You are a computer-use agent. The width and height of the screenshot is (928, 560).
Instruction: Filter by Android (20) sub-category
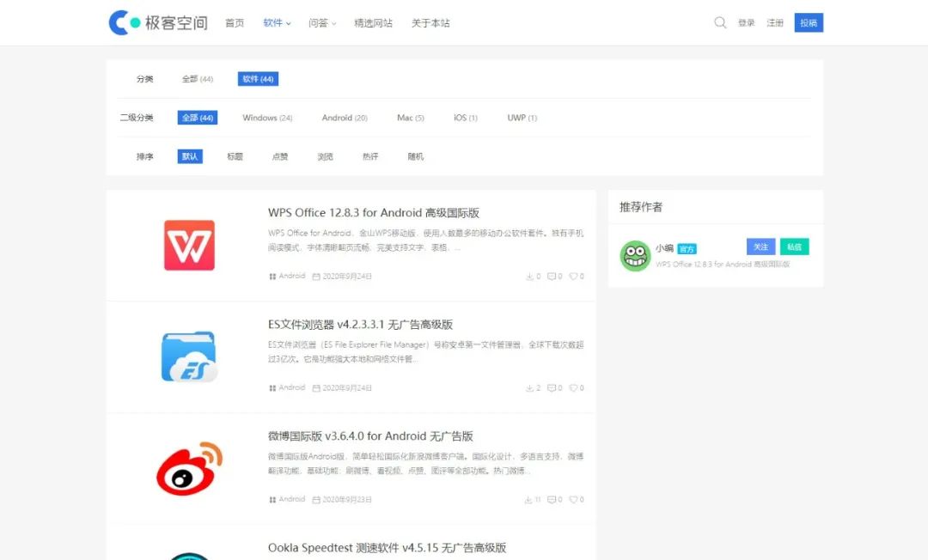[345, 118]
